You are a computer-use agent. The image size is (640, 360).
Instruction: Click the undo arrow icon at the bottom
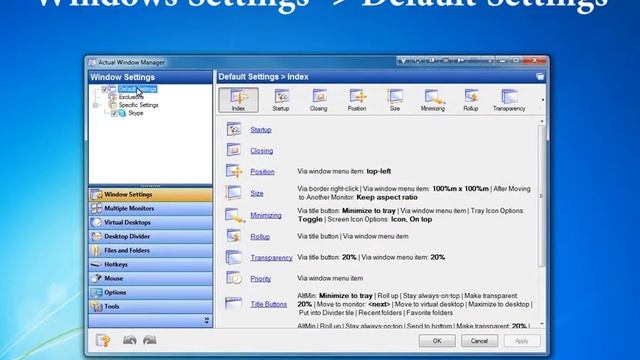(130, 340)
